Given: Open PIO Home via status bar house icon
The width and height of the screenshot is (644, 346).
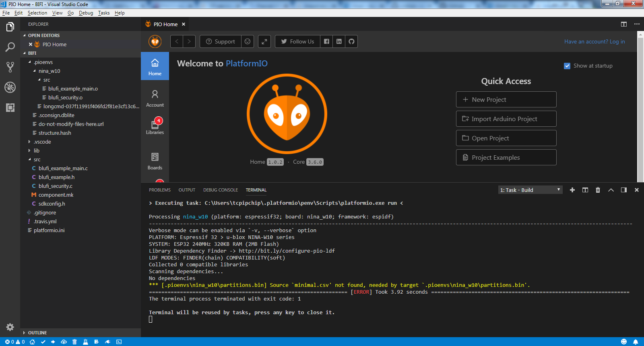Looking at the screenshot, I should [x=32, y=342].
